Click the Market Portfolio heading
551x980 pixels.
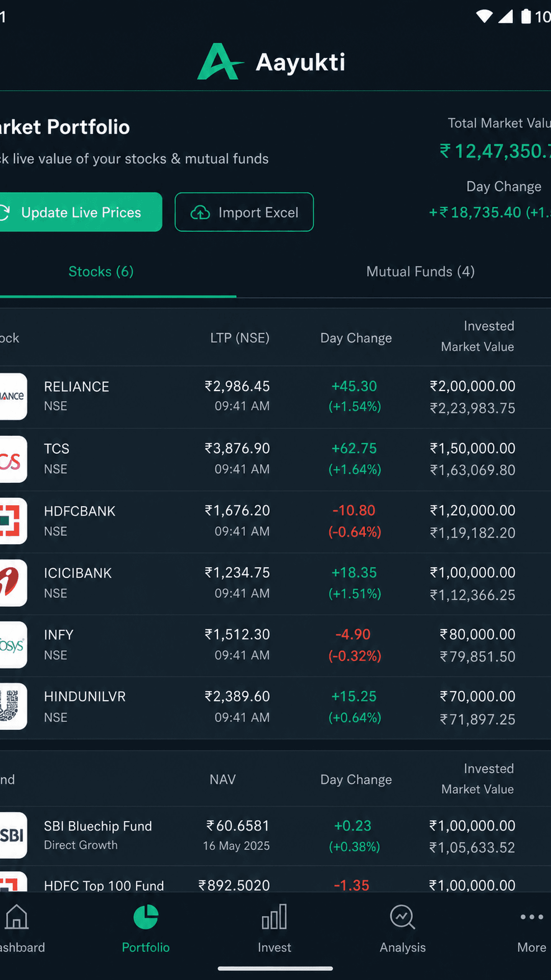(x=65, y=127)
